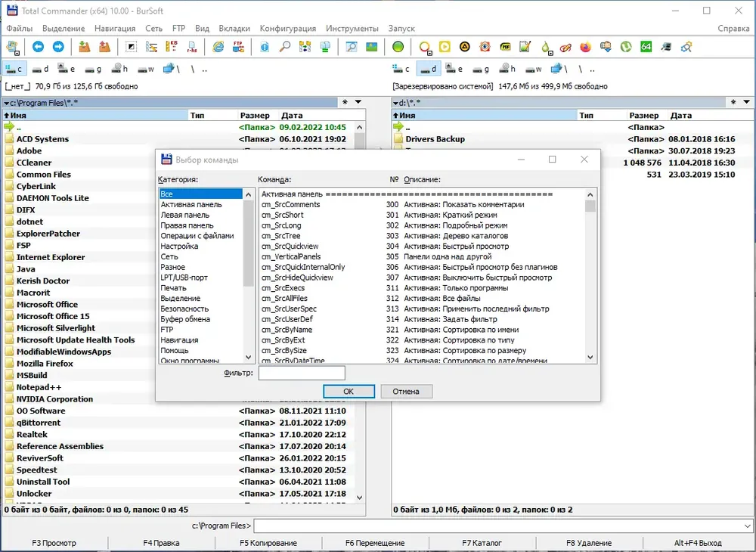756x552 pixels.
Task: Switch right panel to drive c
Action: coord(401,70)
